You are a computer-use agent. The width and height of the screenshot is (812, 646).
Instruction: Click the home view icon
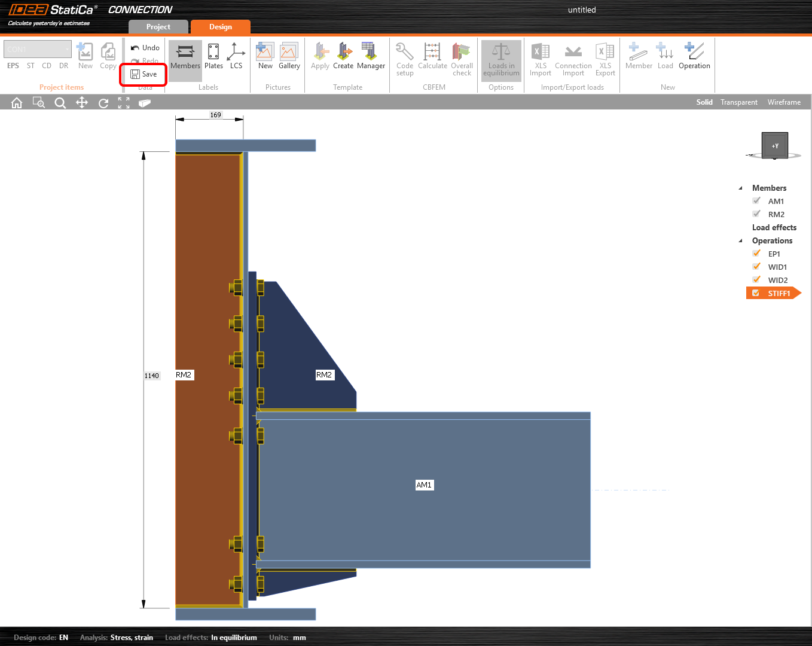pyautogui.click(x=17, y=103)
